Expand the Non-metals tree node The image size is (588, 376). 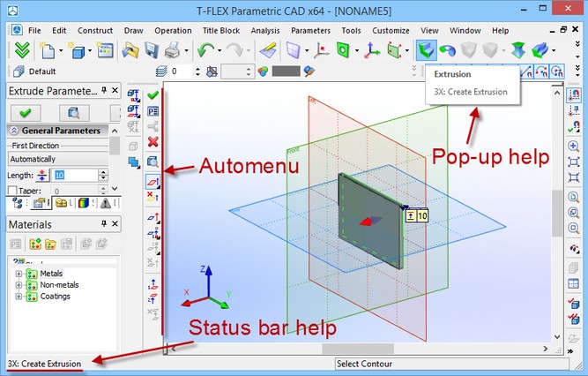(x=19, y=285)
